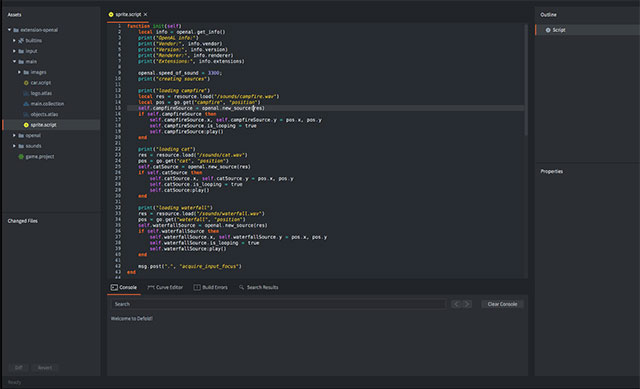Expand the sounds folder arrow
The height and width of the screenshot is (389, 640).
(x=14, y=146)
